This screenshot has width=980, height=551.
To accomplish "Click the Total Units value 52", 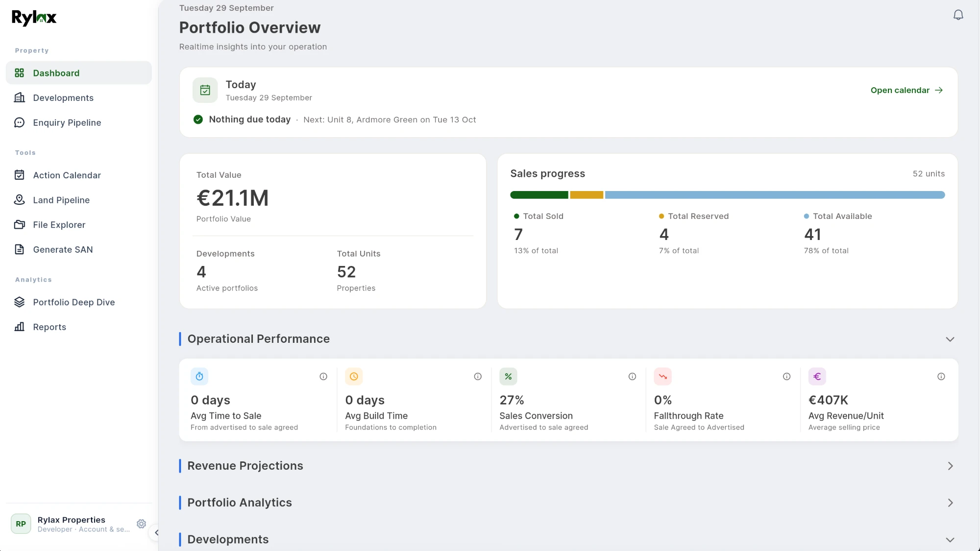I will coord(346,272).
